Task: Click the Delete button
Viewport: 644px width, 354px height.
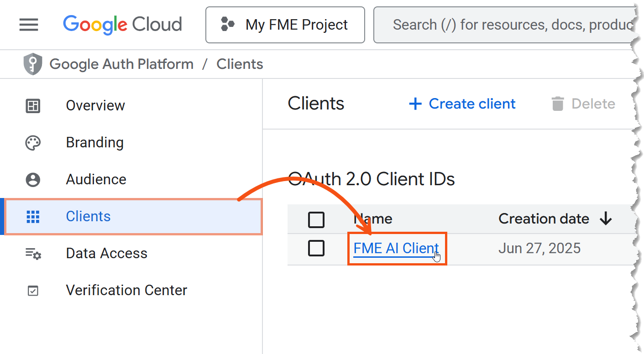Action: [x=583, y=104]
